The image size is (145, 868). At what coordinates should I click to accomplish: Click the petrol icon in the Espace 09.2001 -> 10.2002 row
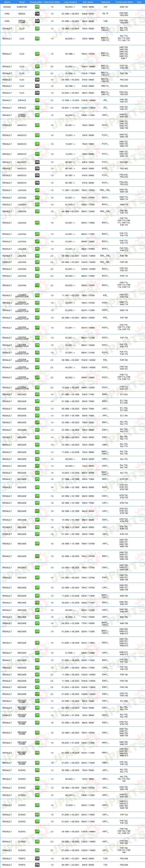(x=37, y=108)
